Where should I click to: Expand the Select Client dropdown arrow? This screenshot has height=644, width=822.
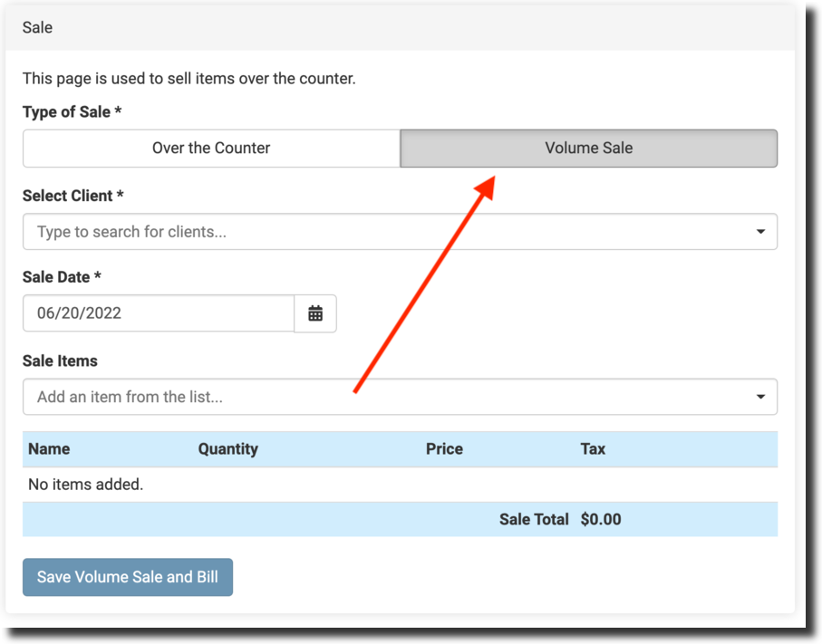[x=760, y=232]
